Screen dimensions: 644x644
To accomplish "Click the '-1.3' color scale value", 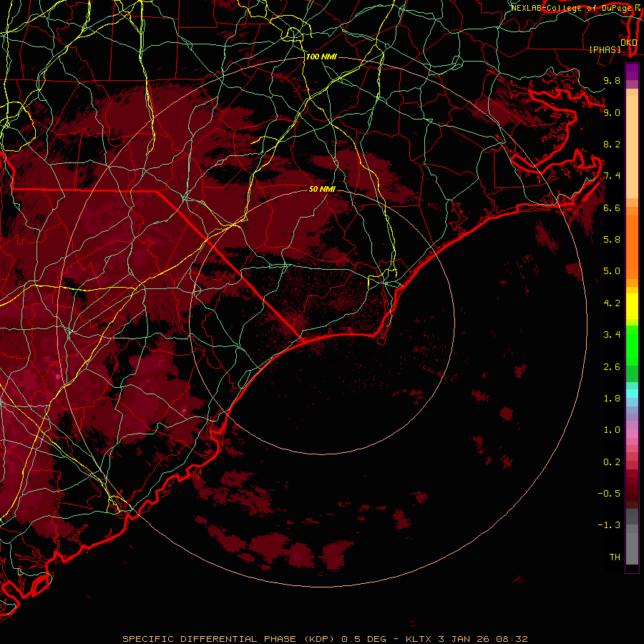I will pyautogui.click(x=609, y=525).
